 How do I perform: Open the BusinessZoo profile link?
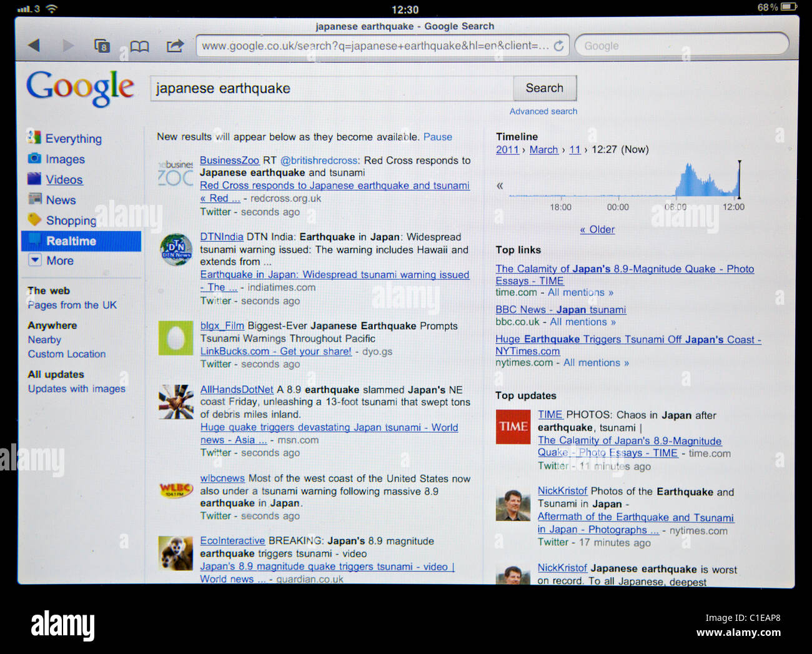[229, 160]
